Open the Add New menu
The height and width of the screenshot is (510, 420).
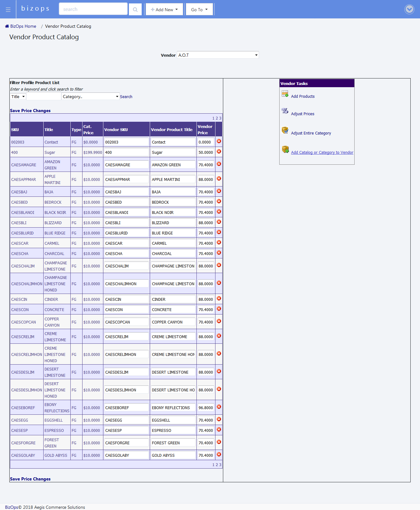pos(164,10)
